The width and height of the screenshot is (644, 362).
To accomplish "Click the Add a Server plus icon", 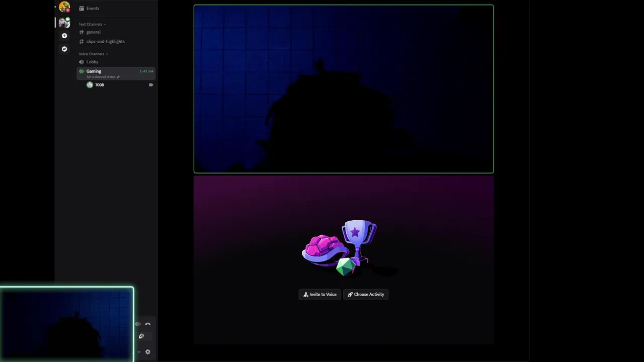I will click(64, 36).
